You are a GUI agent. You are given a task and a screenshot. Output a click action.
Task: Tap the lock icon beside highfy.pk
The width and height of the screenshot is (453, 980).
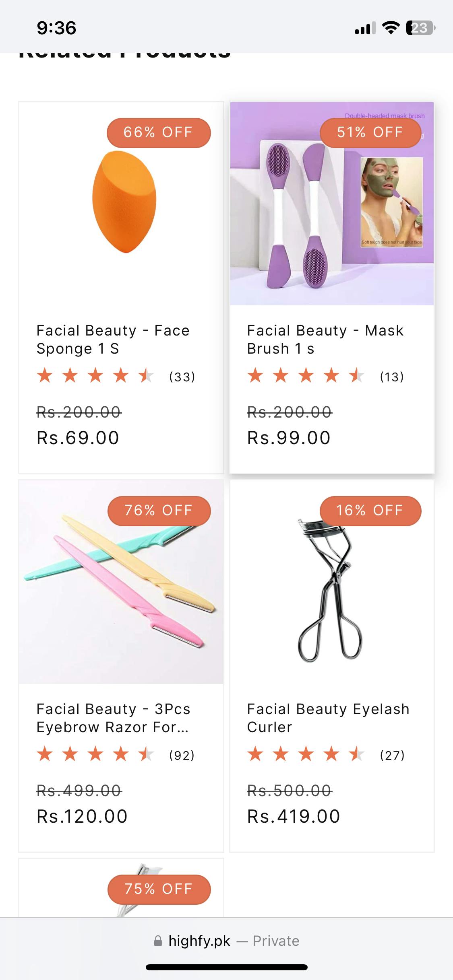[158, 941]
